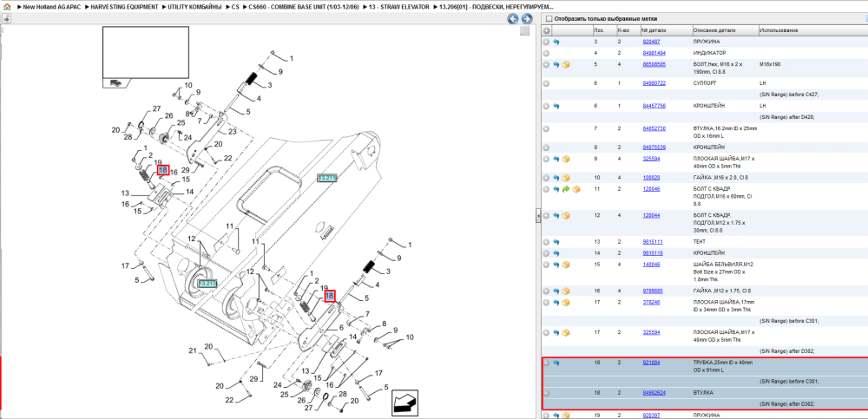Sort by the 'К-во' column header
This screenshot has height=419, width=868.
pyautogui.click(x=622, y=29)
